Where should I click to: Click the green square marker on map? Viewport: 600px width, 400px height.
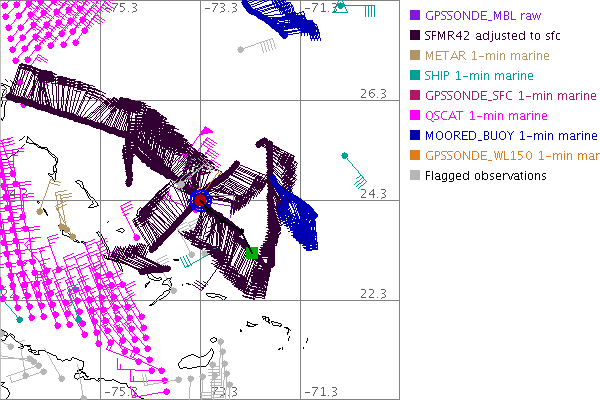pyautogui.click(x=252, y=253)
